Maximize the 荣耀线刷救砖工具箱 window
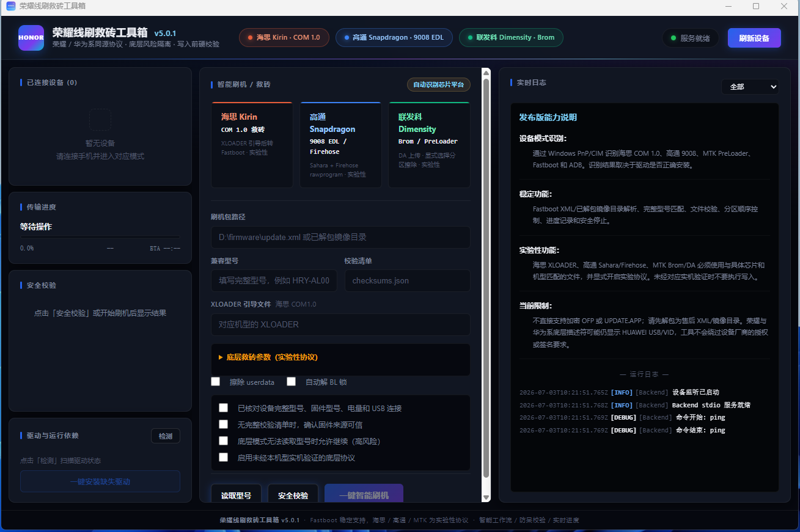The height and width of the screenshot is (532, 800). (x=756, y=6)
